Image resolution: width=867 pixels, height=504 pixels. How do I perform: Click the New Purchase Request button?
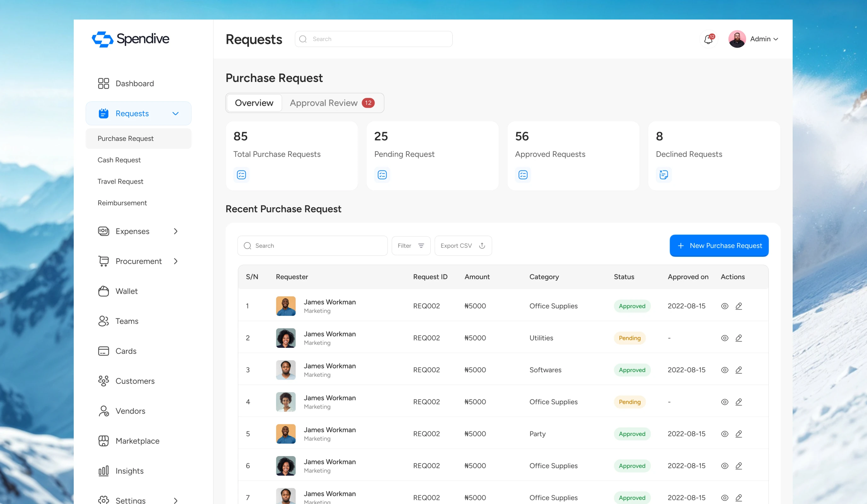pos(719,246)
